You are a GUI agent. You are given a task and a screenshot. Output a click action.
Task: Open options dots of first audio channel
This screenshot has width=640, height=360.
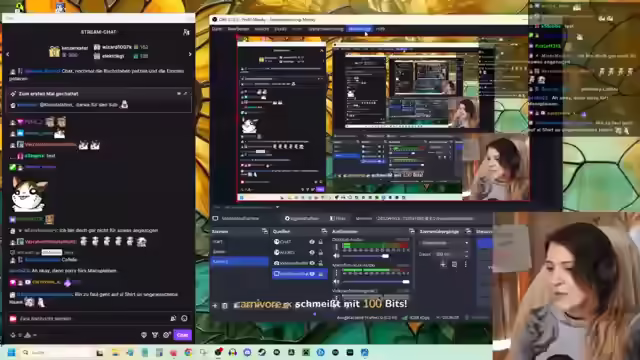[x=336, y=247]
